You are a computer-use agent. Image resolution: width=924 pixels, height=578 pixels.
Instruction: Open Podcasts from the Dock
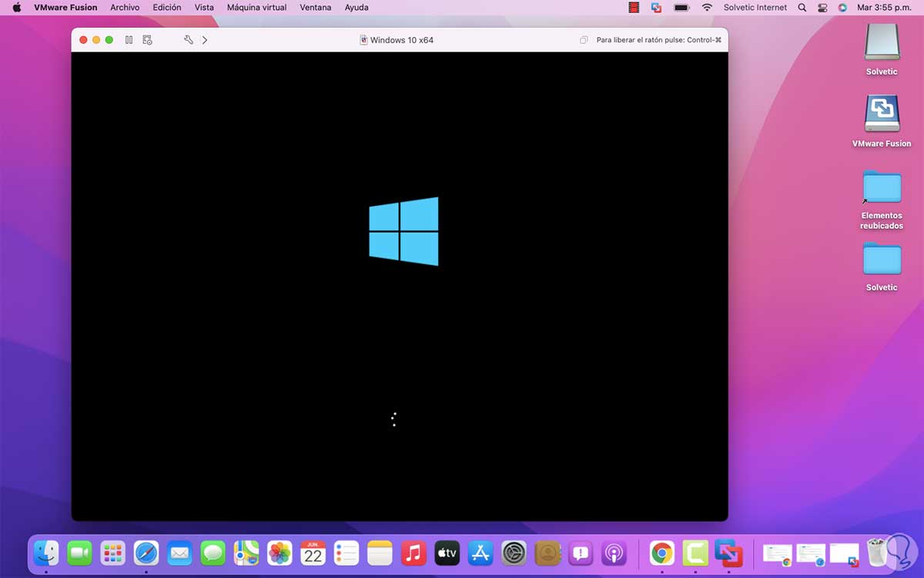pyautogui.click(x=614, y=553)
